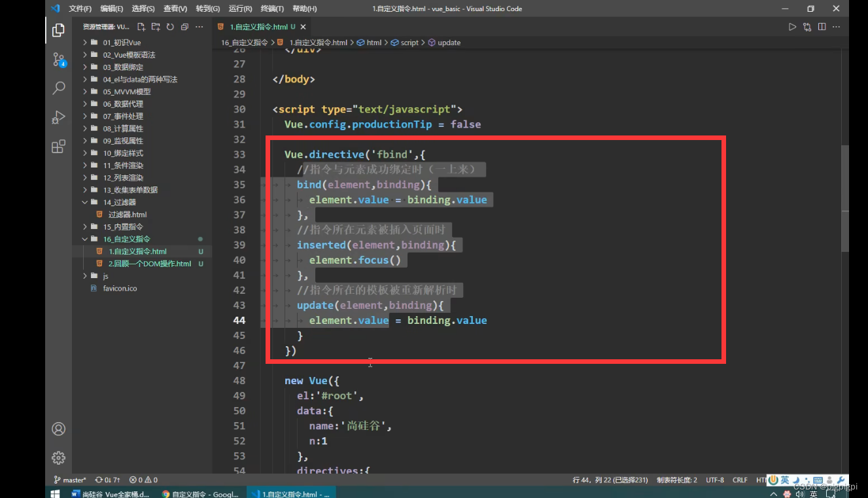Open Source Control view with badge 4
The width and height of the screenshot is (868, 498).
click(x=58, y=60)
